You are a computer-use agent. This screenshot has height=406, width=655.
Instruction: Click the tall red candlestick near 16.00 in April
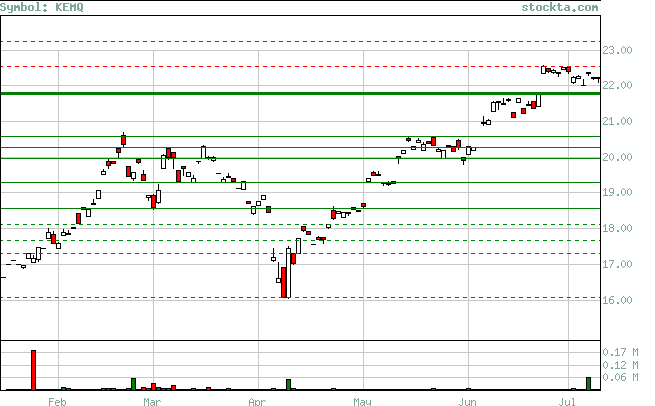coord(284,282)
